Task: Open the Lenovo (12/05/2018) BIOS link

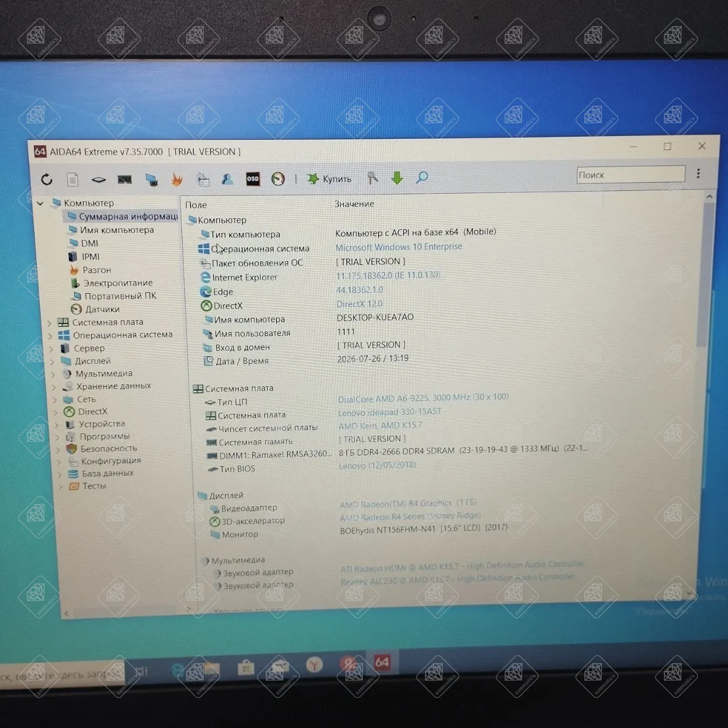Action: [x=377, y=465]
